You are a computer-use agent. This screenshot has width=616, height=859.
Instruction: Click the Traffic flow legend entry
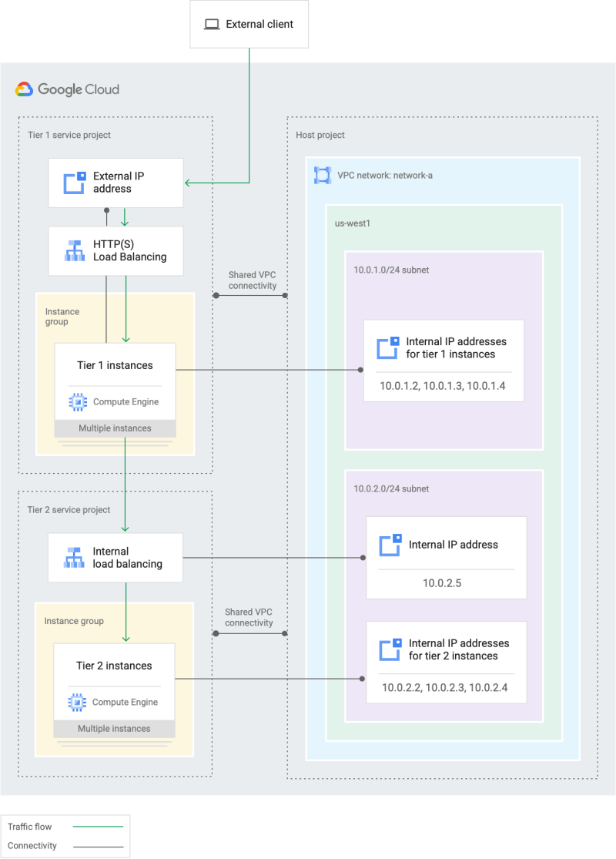coord(30,827)
